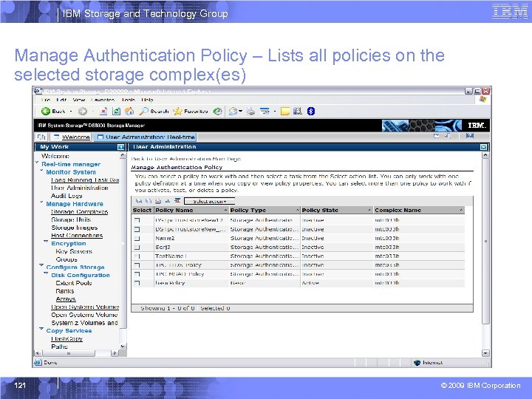Click the Refresh page icon

(x=117, y=112)
